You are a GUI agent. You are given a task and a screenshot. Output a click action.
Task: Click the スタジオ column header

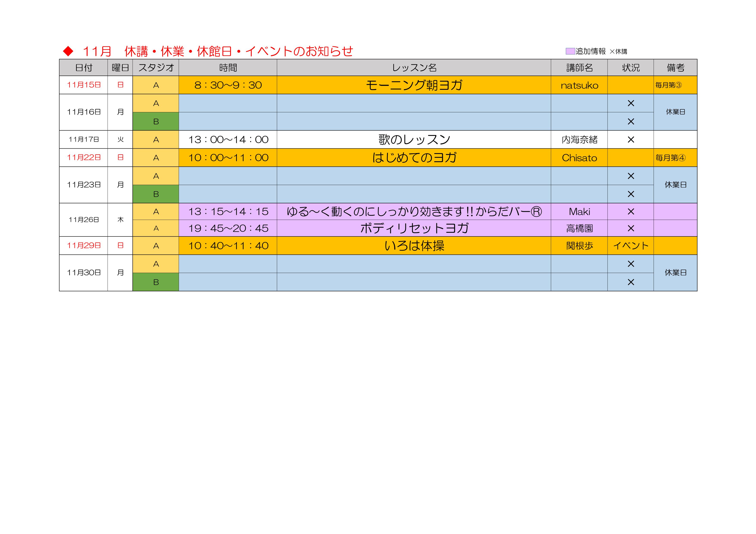pyautogui.click(x=156, y=68)
